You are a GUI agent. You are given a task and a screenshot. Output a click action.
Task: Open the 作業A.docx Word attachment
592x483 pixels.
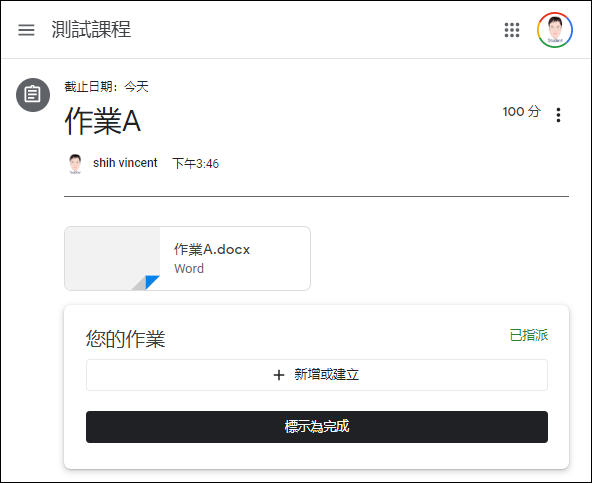[x=187, y=259]
